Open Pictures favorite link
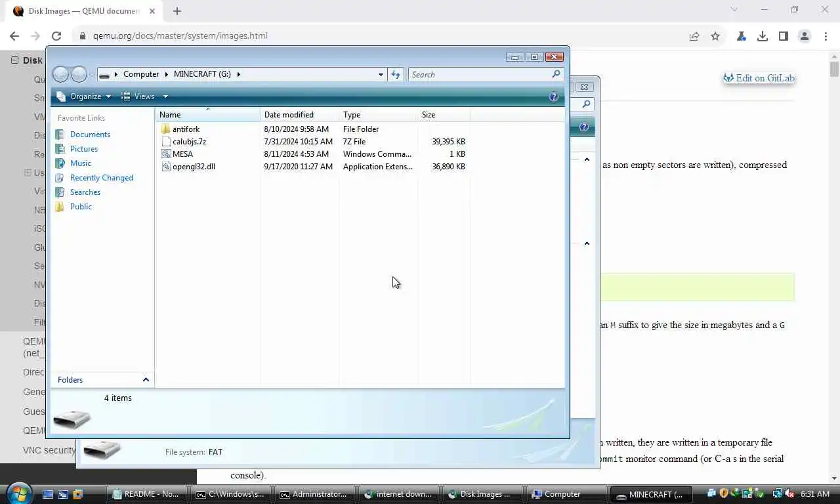840x504 pixels. coord(83,149)
